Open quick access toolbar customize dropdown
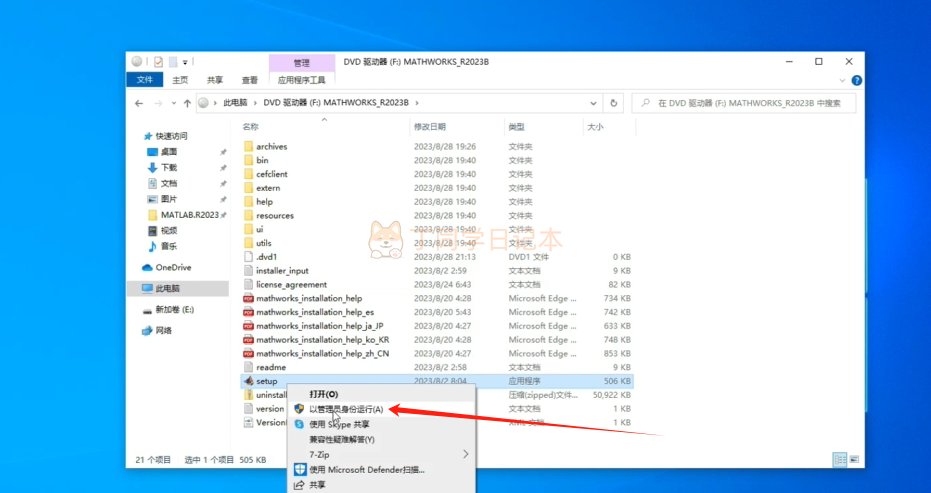Screen dimensions: 931x493 click(185, 62)
